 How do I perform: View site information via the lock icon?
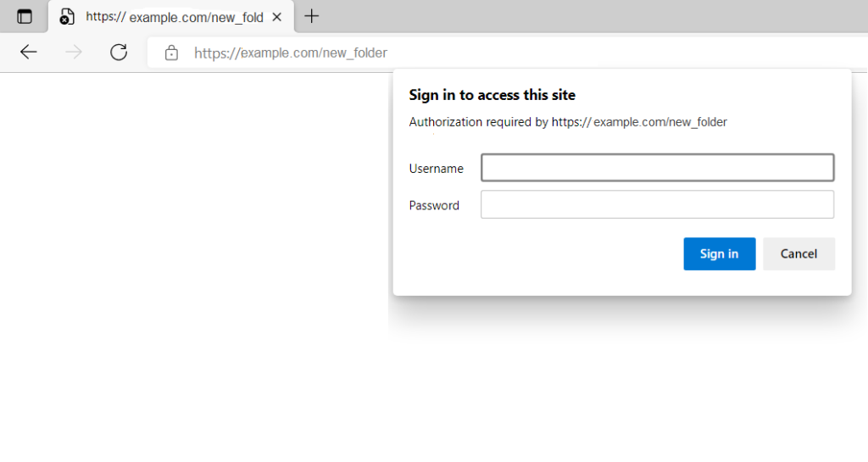[x=171, y=53]
